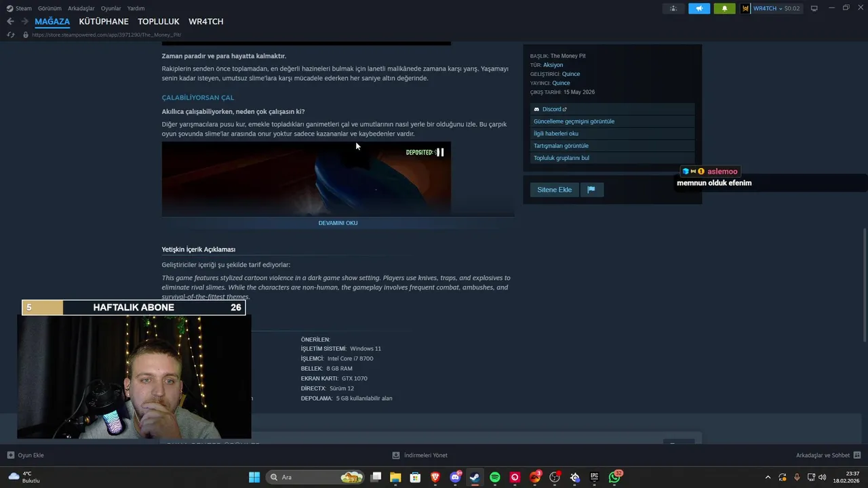Switch to the TOPLULUK tab
Screen dimensions: 868x488
159,22
